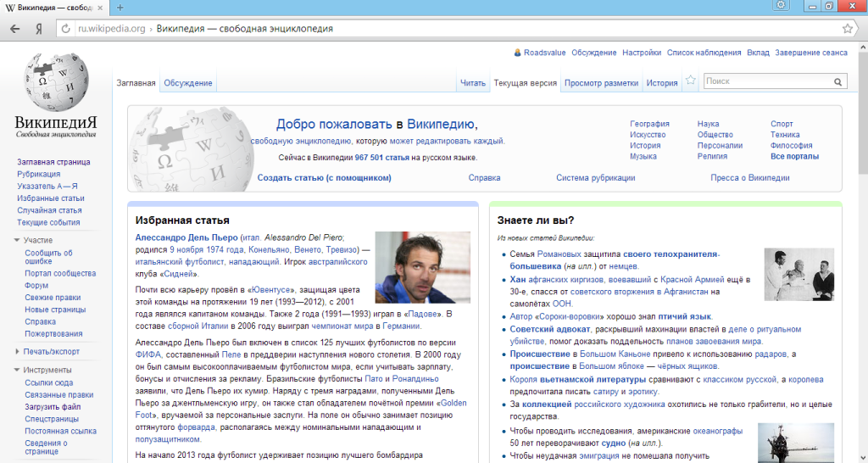The image size is (868, 463).
Task: Click Пресса о Википедии link
Action: click(750, 178)
